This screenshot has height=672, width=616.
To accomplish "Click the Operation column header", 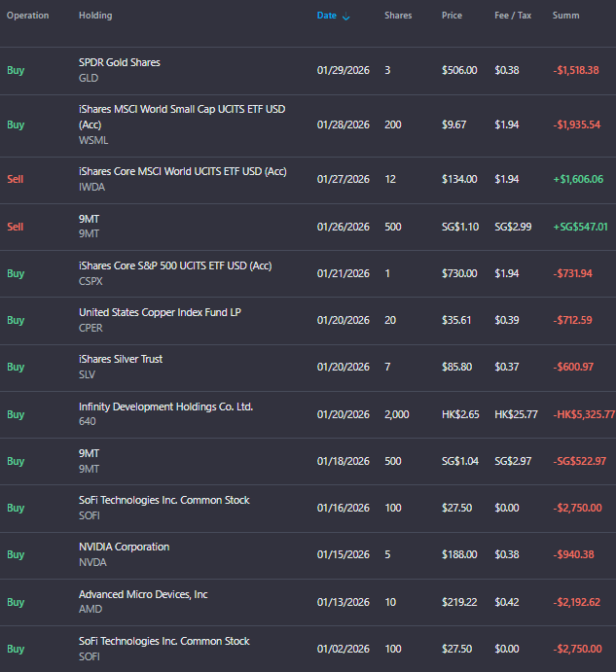I will pos(27,16).
